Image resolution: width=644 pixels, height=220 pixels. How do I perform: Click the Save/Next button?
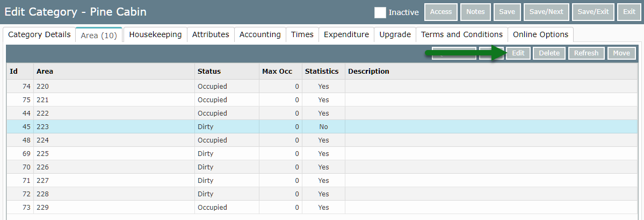tap(546, 12)
